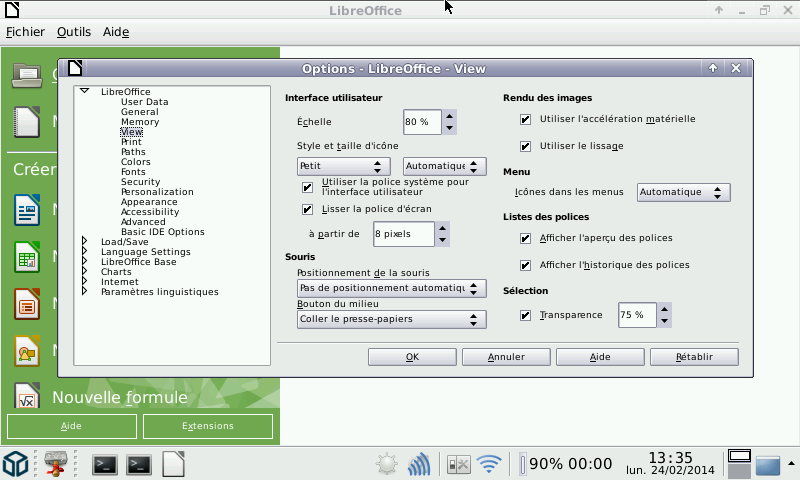Disable Afficher l'aperçu des polices
Viewport: 800px width, 480px height.
click(526, 239)
